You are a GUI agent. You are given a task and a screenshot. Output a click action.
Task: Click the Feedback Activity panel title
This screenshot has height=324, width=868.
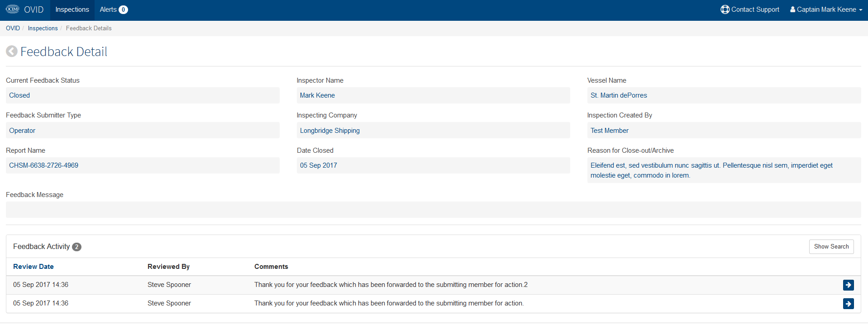[41, 247]
